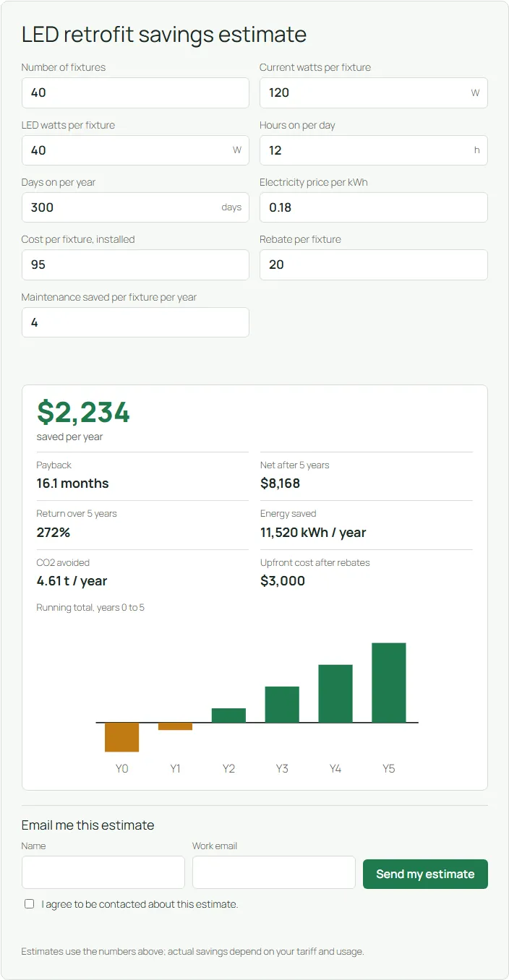Check the agree to be contacted checkbox
The image size is (509, 980).
coord(30,903)
